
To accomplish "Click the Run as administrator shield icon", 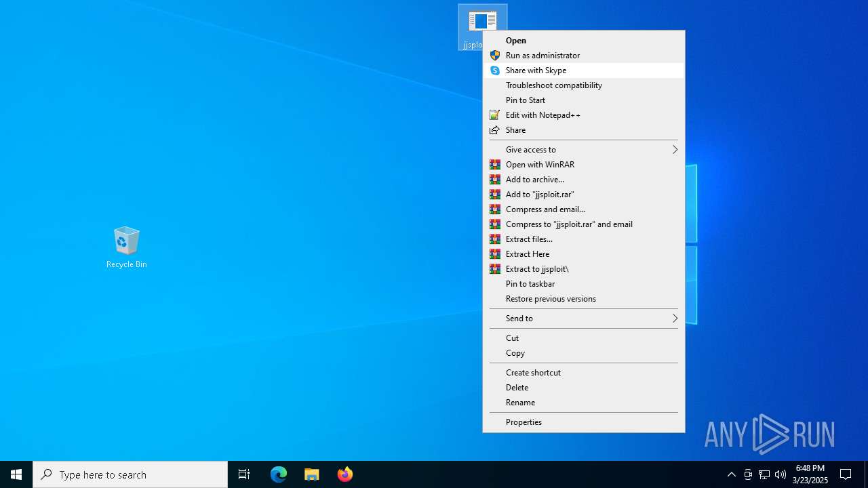I will pos(495,56).
